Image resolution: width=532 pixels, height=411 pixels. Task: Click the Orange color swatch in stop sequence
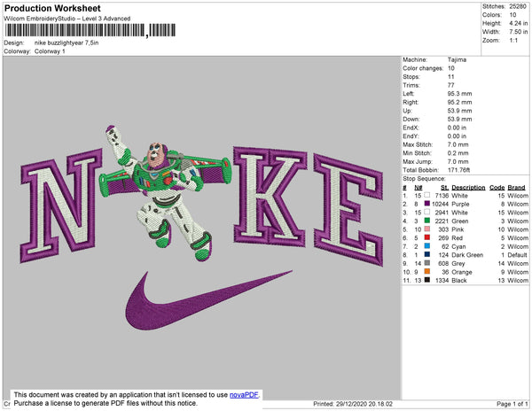(427, 271)
